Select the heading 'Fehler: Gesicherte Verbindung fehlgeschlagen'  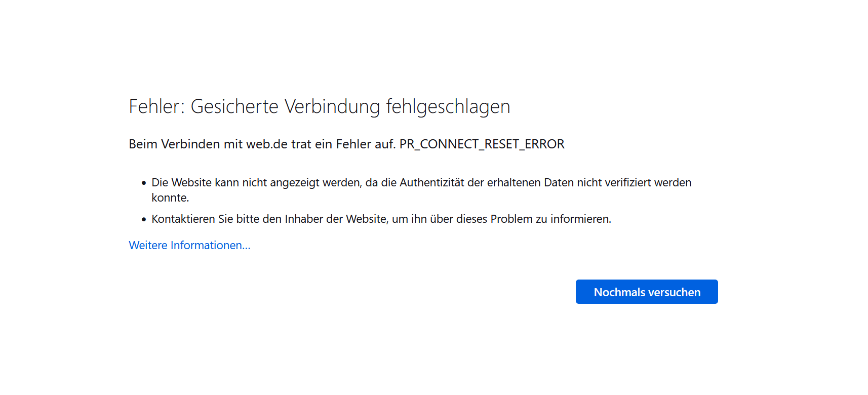tap(320, 106)
